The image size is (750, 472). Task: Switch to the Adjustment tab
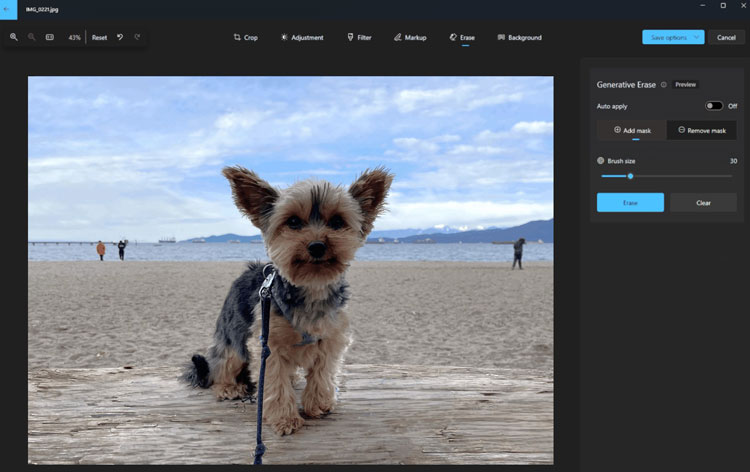[301, 37]
